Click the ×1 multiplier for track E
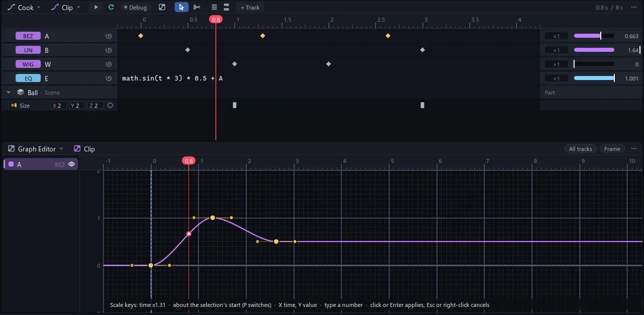The width and height of the screenshot is (644, 315). [556, 78]
